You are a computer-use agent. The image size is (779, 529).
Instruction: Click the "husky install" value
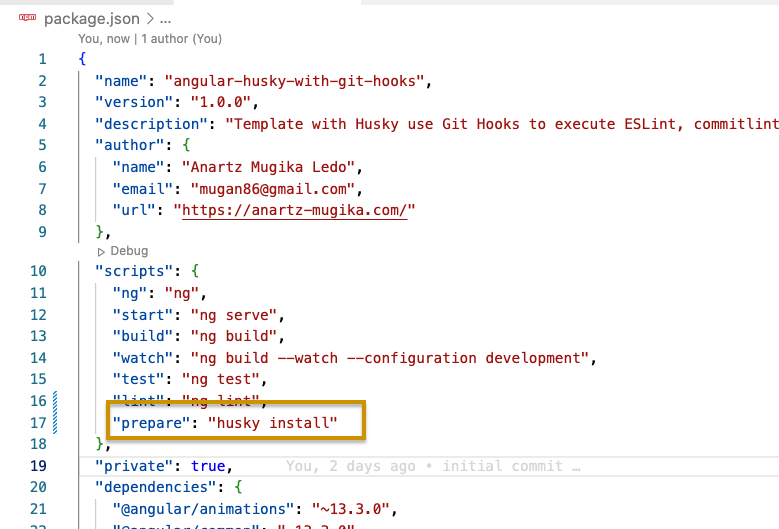click(273, 423)
